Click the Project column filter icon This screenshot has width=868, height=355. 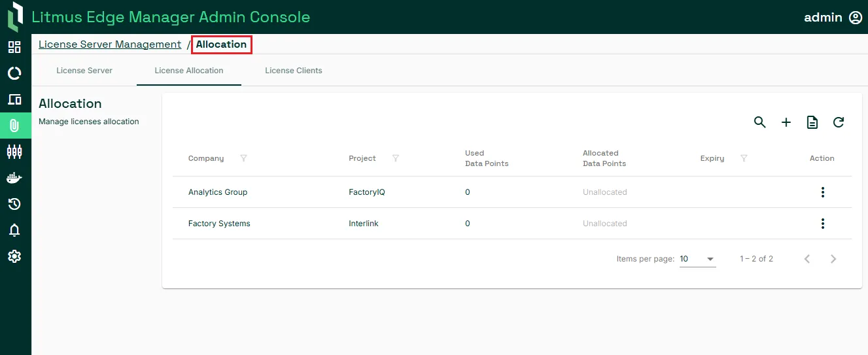396,158
